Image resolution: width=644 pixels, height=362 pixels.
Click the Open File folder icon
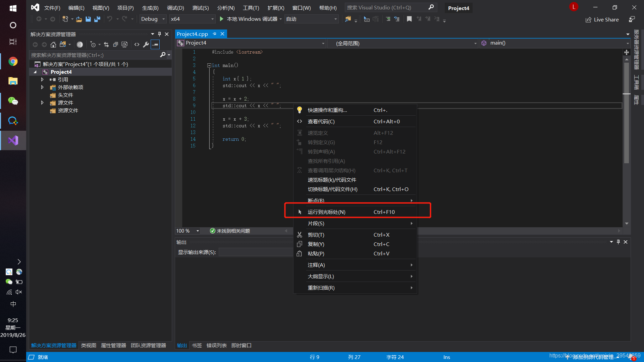click(79, 19)
